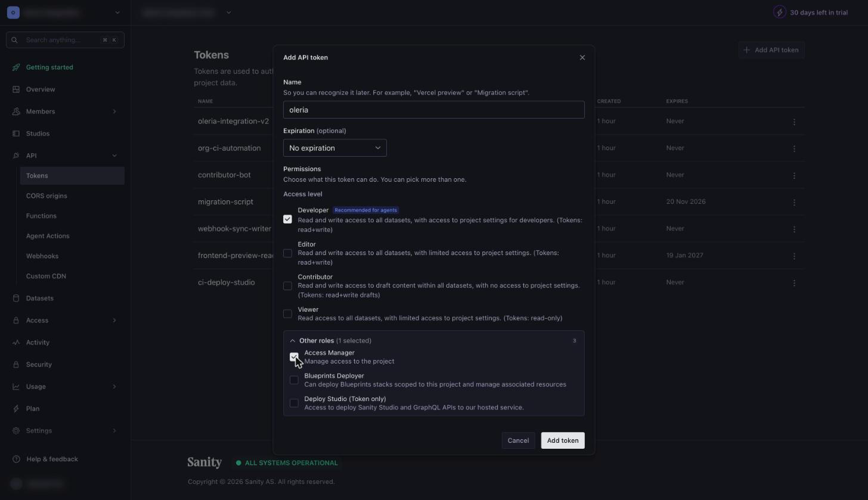Click the rocket icon beside Getting started
868x500 pixels.
pos(16,67)
